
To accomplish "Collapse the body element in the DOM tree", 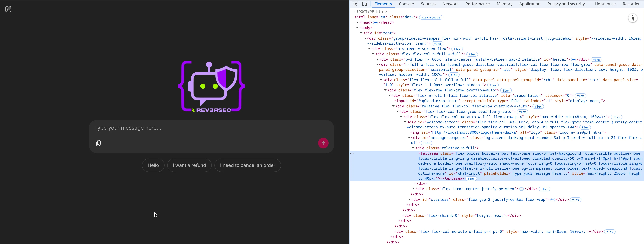I will pos(357,27).
